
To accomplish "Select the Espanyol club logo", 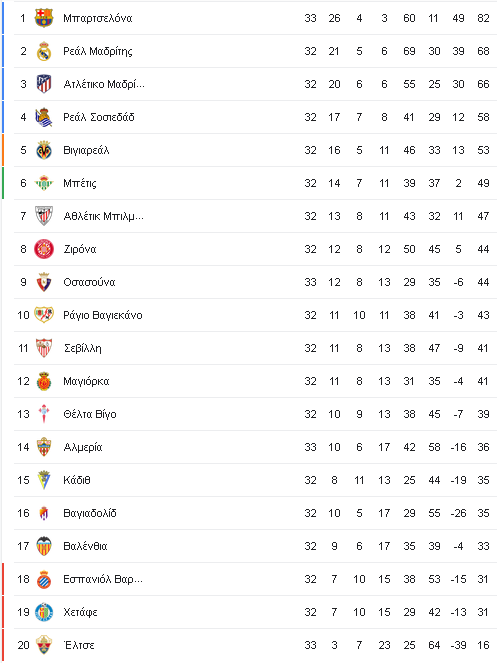I will tap(44, 579).
